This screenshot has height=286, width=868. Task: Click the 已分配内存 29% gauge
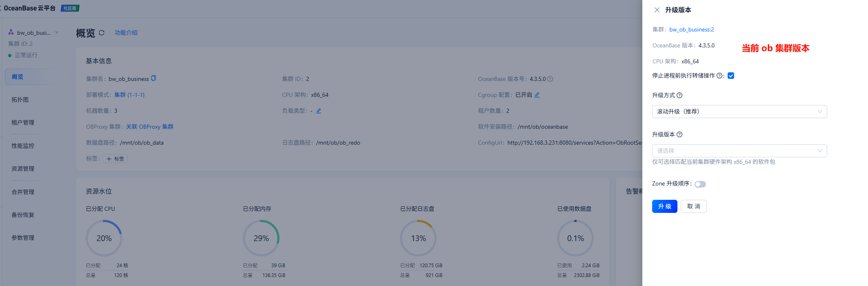261,238
